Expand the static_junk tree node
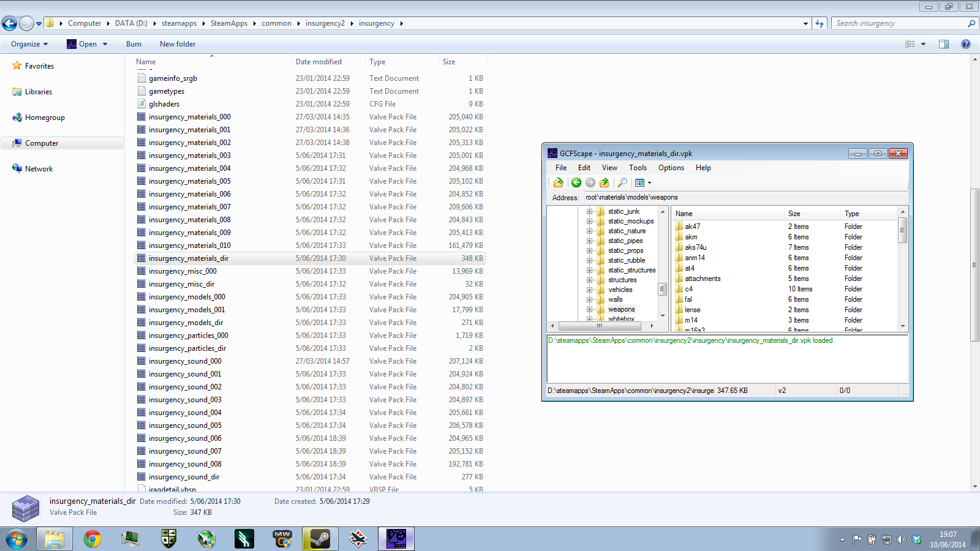 click(589, 211)
